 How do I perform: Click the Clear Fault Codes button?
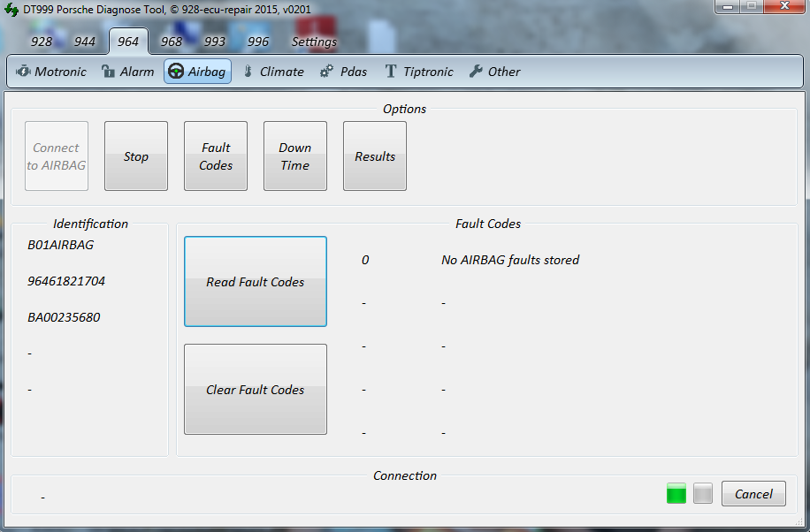coord(256,390)
